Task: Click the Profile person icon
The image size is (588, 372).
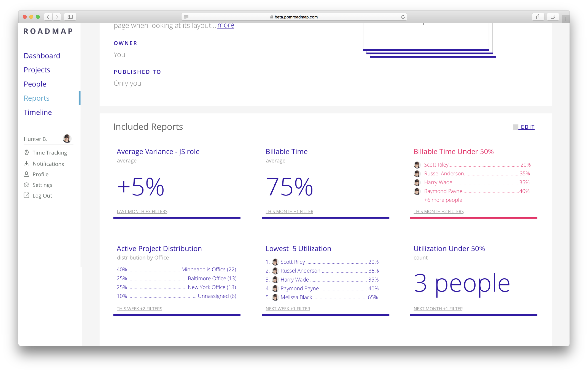Action: click(x=27, y=174)
